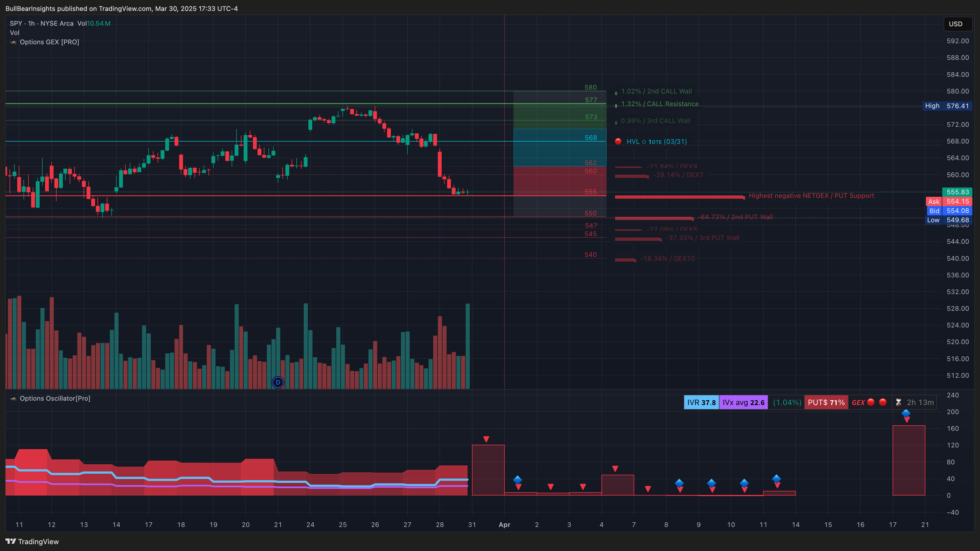Image resolution: width=980 pixels, height=551 pixels.
Task: Click the TradingView logo at bottom left
Action: [32, 541]
